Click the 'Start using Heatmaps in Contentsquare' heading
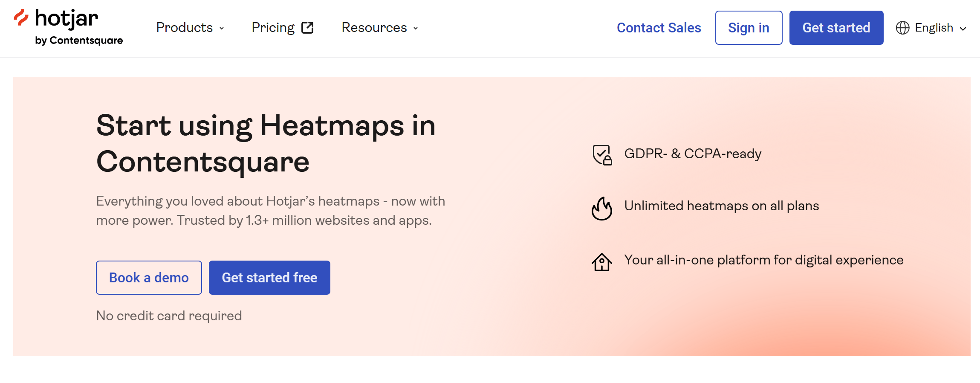980x383 pixels. pos(266,143)
